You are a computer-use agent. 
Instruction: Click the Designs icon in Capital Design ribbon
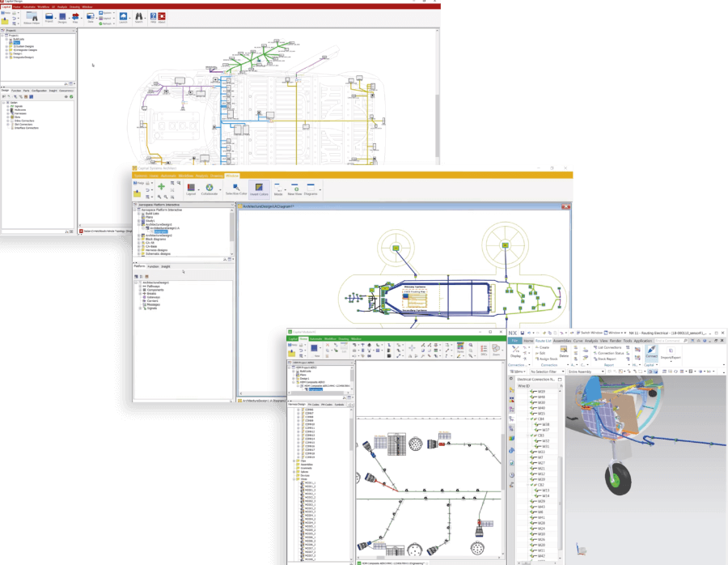point(62,18)
